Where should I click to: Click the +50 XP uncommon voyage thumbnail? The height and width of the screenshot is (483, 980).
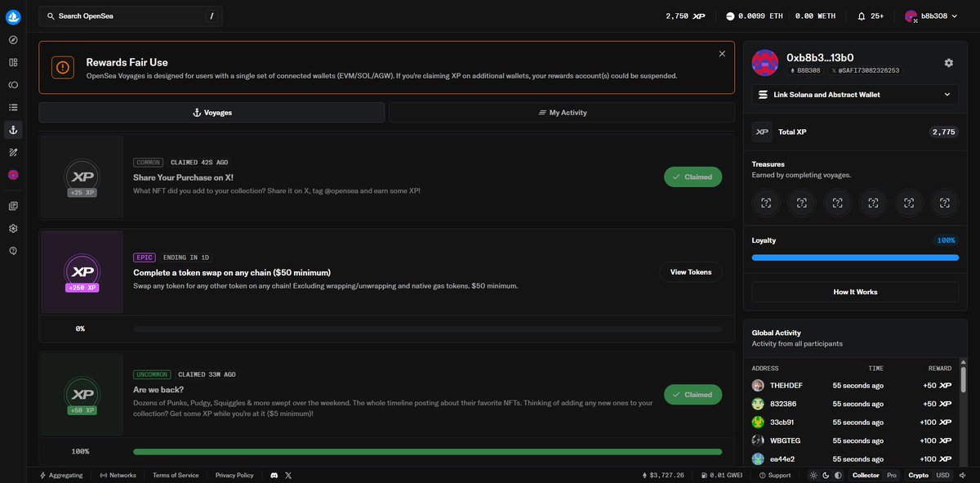point(82,395)
